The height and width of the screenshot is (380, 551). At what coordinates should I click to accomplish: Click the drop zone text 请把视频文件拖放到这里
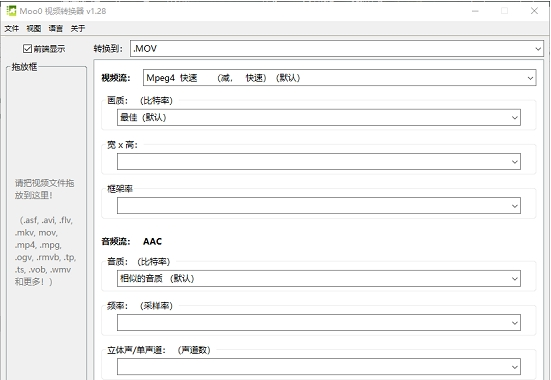click(44, 189)
